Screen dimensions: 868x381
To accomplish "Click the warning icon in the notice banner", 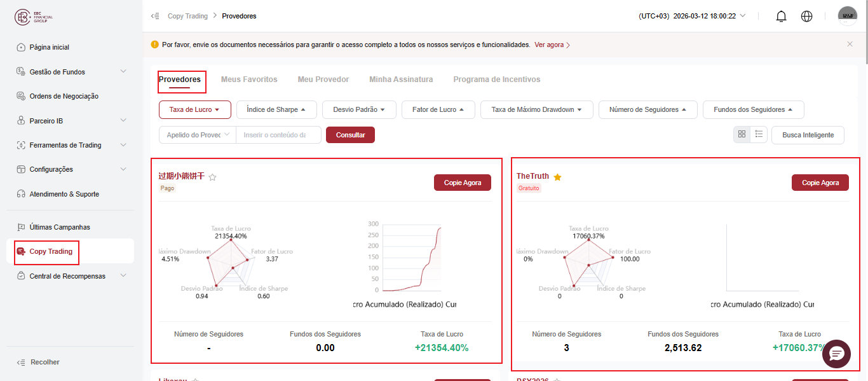I will coord(154,45).
